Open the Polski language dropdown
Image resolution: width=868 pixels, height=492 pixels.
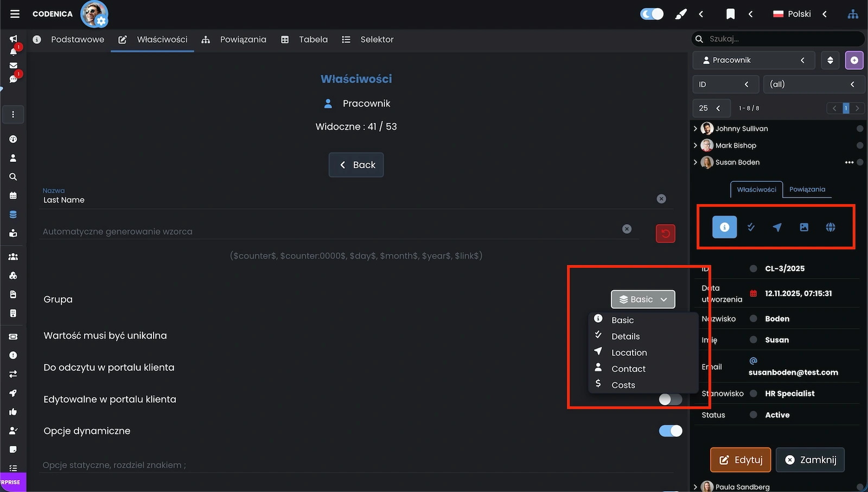pos(799,14)
